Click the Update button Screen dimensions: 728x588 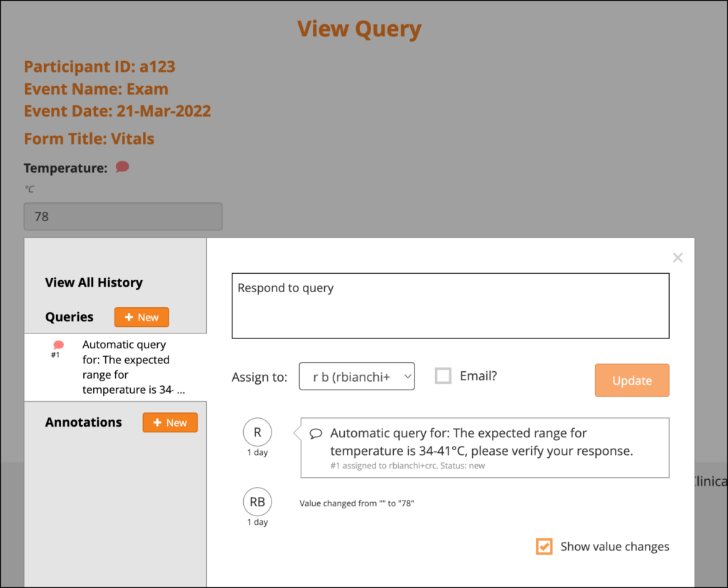click(631, 380)
